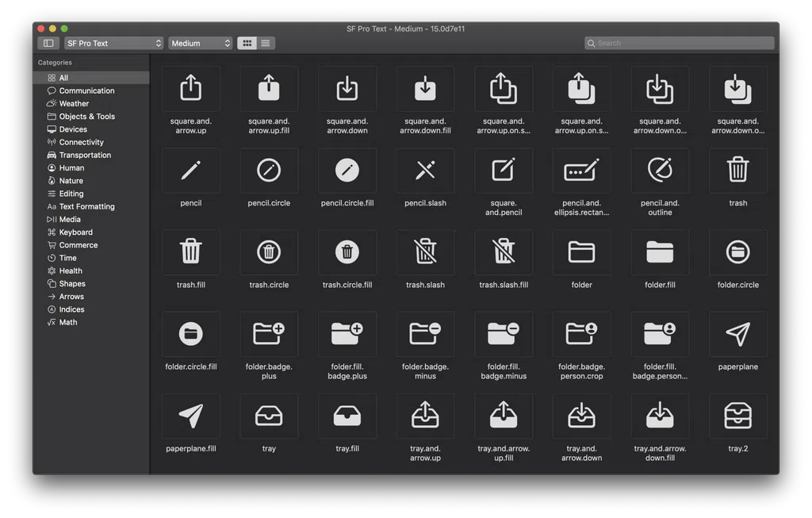This screenshot has width=812, height=518.
Task: Select the pencil.and.ellipsis.rectangle symbol
Action: click(x=581, y=171)
